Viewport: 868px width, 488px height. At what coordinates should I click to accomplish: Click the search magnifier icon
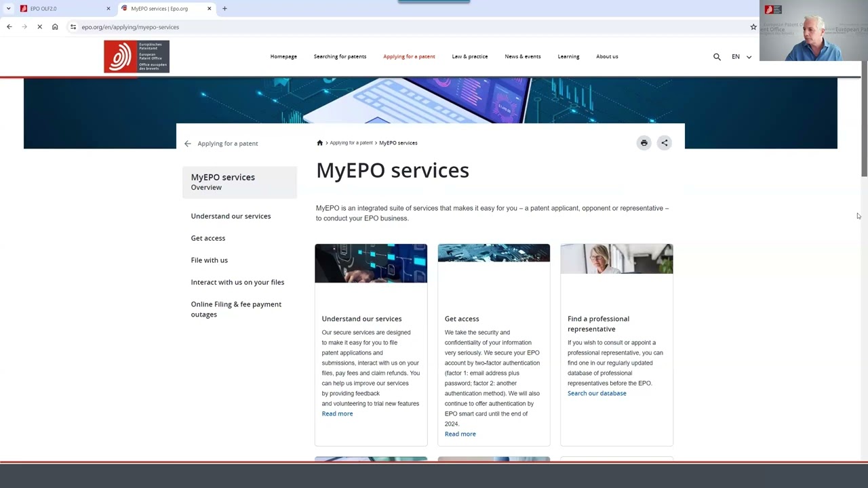717,57
